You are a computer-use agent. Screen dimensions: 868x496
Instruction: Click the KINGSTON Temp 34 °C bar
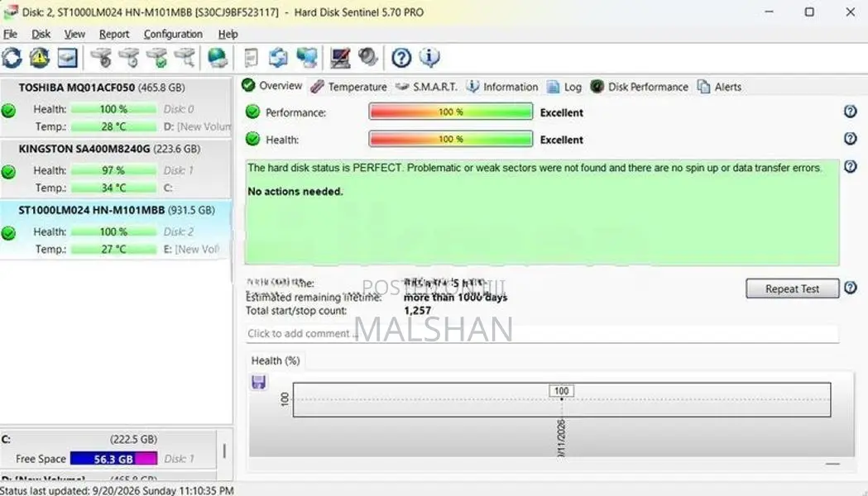pos(113,188)
